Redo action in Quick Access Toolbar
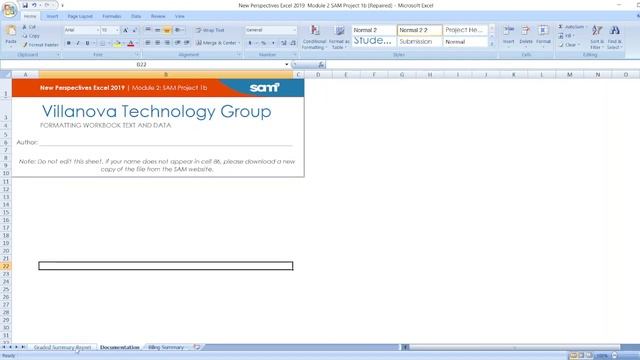Viewport: 640px width, 360px height. 47,5
